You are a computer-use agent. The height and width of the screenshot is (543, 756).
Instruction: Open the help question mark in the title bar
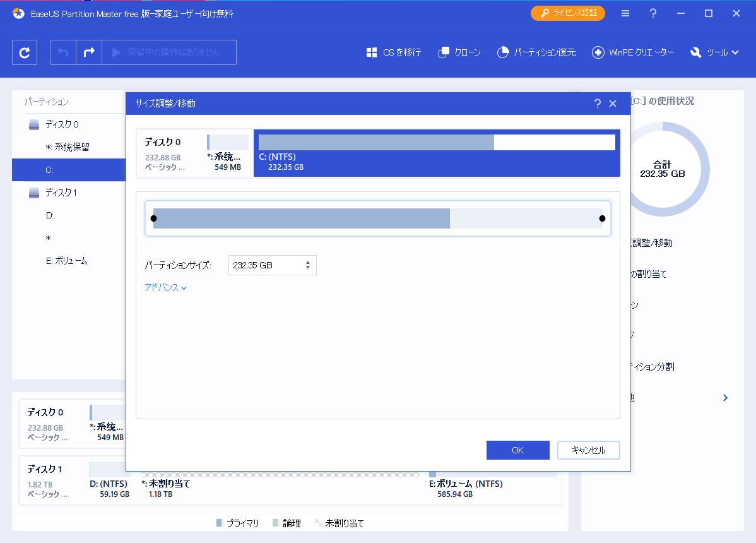pyautogui.click(x=653, y=13)
